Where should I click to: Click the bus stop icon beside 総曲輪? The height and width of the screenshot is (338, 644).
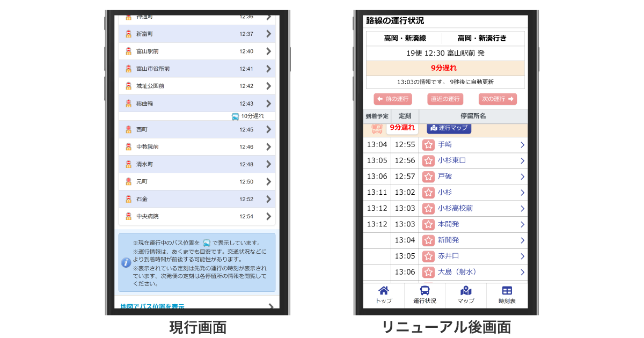(128, 103)
